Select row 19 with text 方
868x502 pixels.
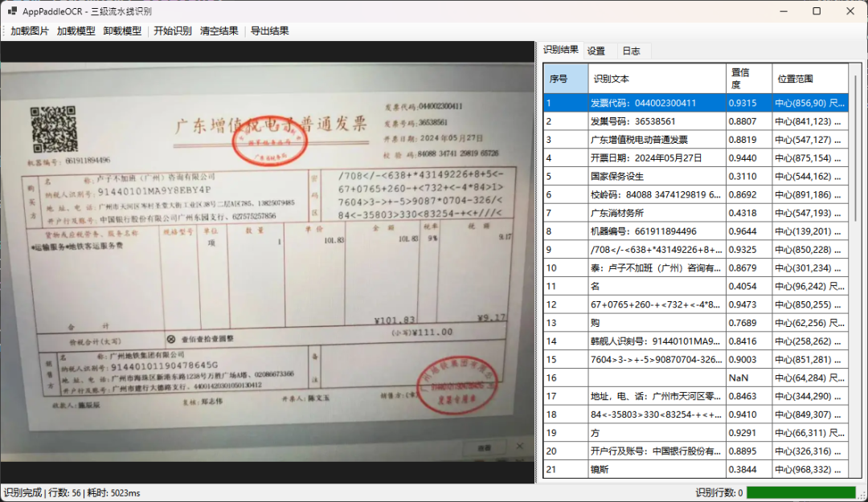[695, 433]
